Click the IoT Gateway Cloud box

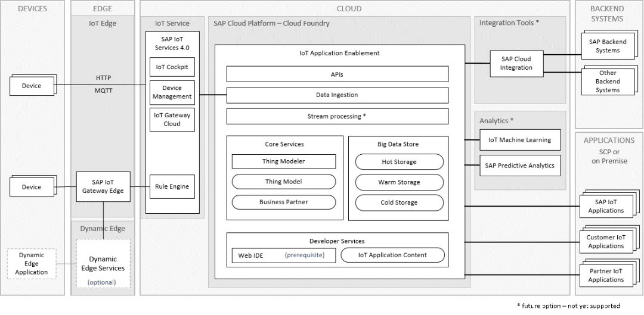(x=172, y=119)
